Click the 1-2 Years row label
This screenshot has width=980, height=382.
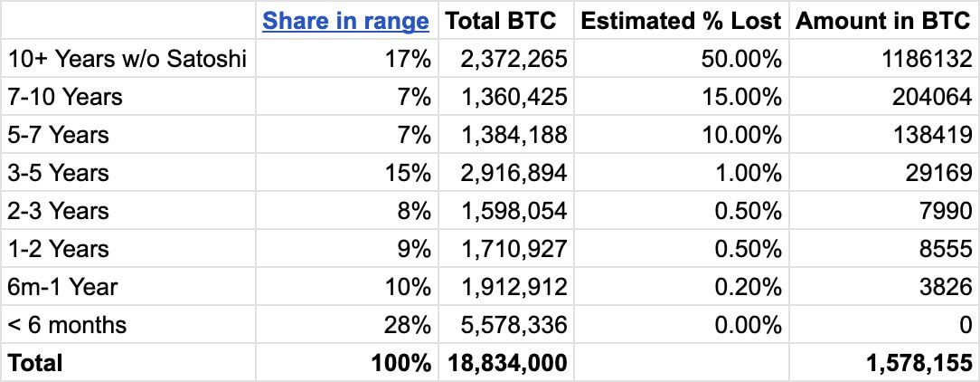pos(58,250)
